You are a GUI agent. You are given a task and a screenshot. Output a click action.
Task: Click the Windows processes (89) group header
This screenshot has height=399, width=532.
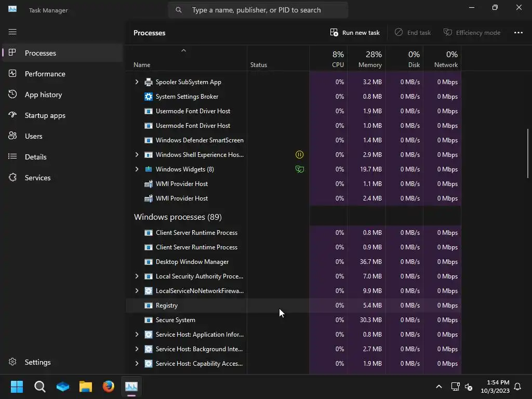(178, 217)
